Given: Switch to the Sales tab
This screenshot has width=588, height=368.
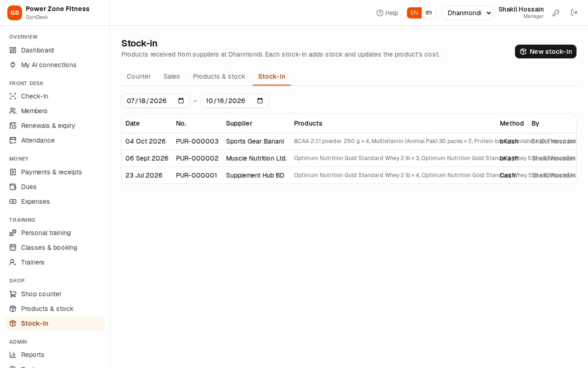Looking at the screenshot, I should point(172,76).
